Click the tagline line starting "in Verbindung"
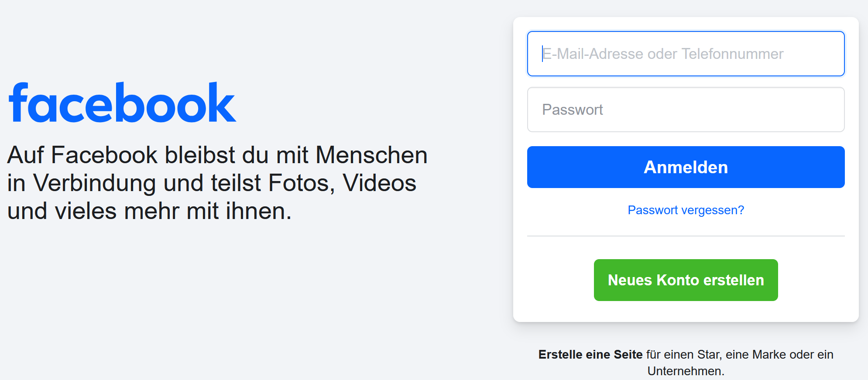The image size is (868, 380). click(x=212, y=183)
